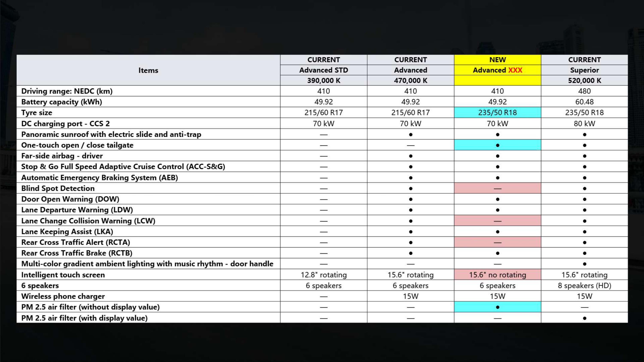Screen dimensions: 644x362
Task: Select the cyan cell in the tailgate row
Action: pyautogui.click(x=498, y=145)
